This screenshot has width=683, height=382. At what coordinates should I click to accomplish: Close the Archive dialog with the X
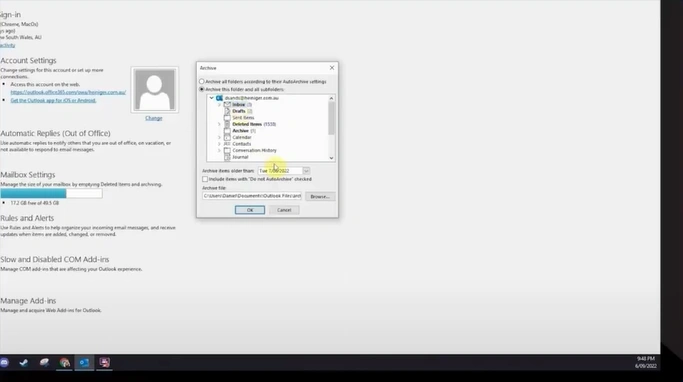[332, 68]
